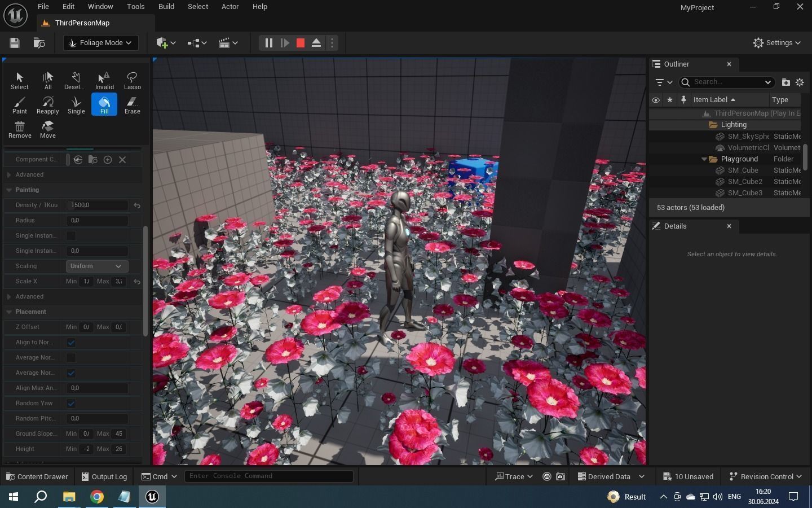Open the Content Drawer

click(37, 477)
